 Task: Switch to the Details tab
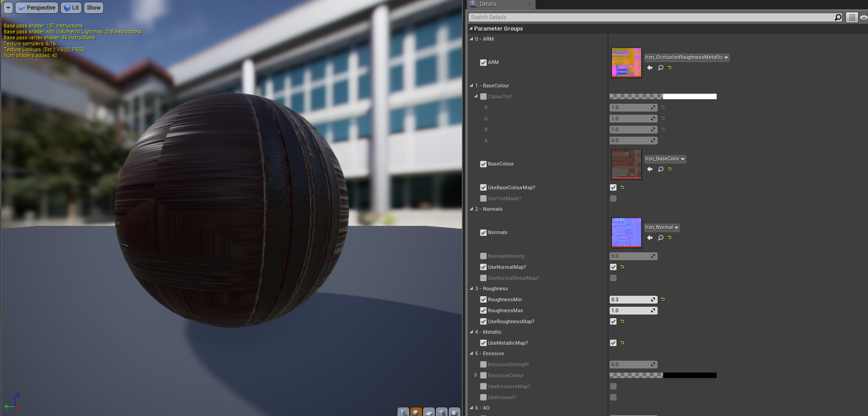click(488, 4)
